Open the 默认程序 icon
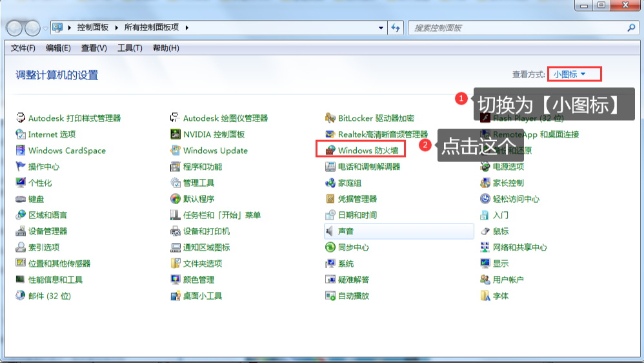This screenshot has height=363, width=644. (176, 198)
